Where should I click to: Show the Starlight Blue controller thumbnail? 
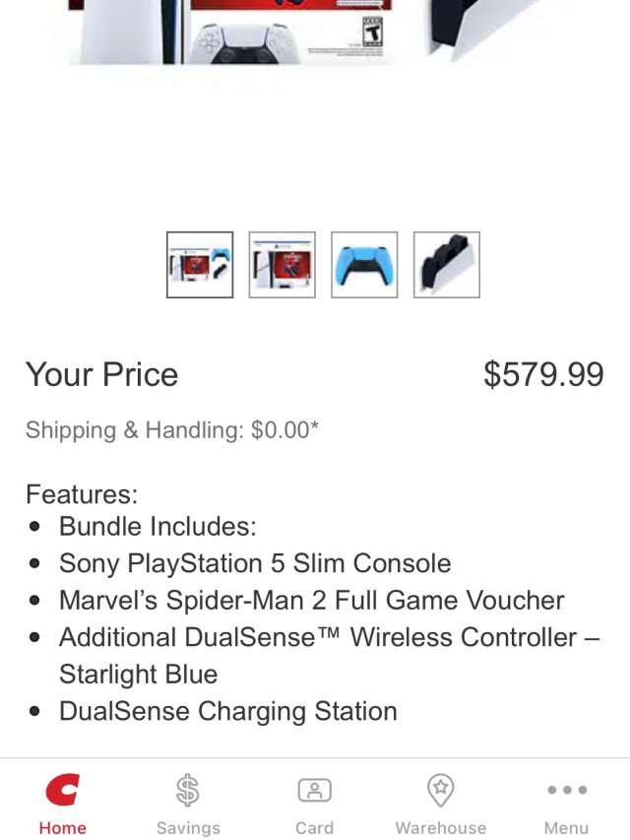click(x=364, y=265)
